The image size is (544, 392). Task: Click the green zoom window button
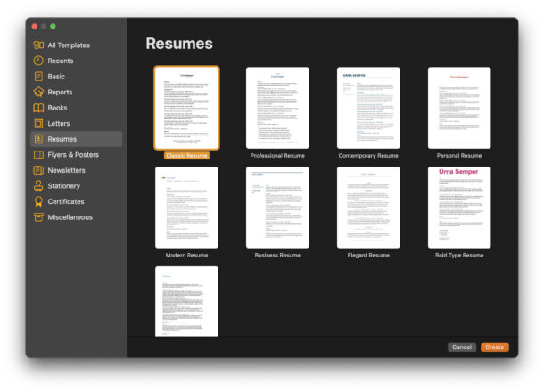[53, 27]
